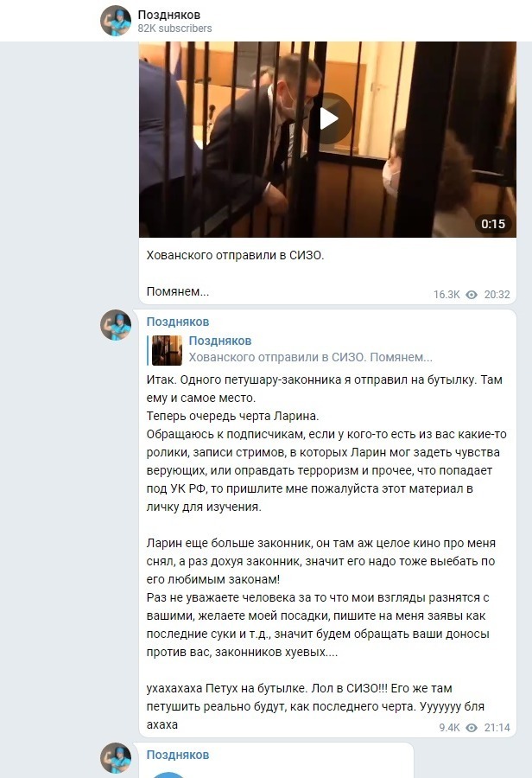
Task: Click the 16.3K view count
Action: 446,295
